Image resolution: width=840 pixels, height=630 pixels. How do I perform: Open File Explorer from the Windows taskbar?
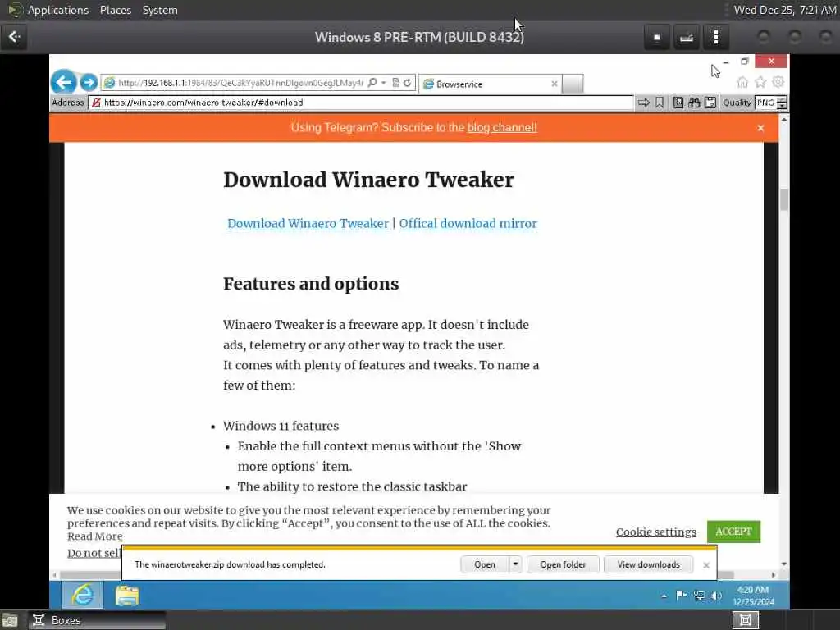coord(127,596)
